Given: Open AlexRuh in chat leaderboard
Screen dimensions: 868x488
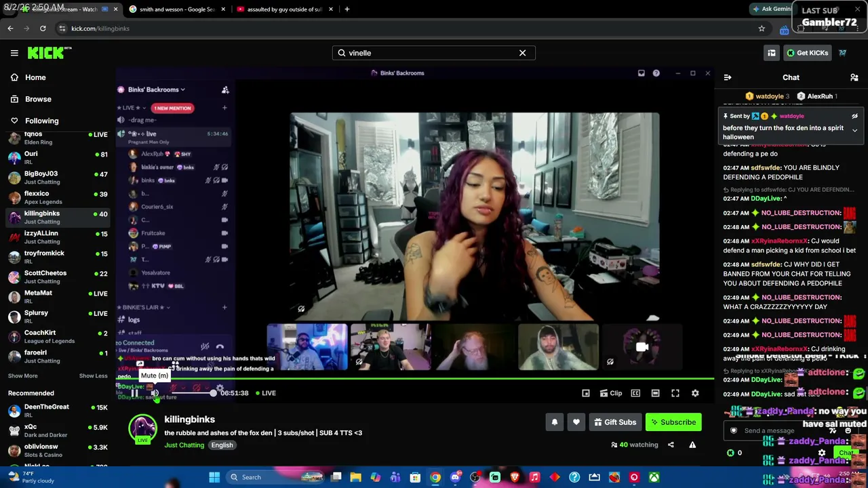Looking at the screenshot, I should 816,96.
